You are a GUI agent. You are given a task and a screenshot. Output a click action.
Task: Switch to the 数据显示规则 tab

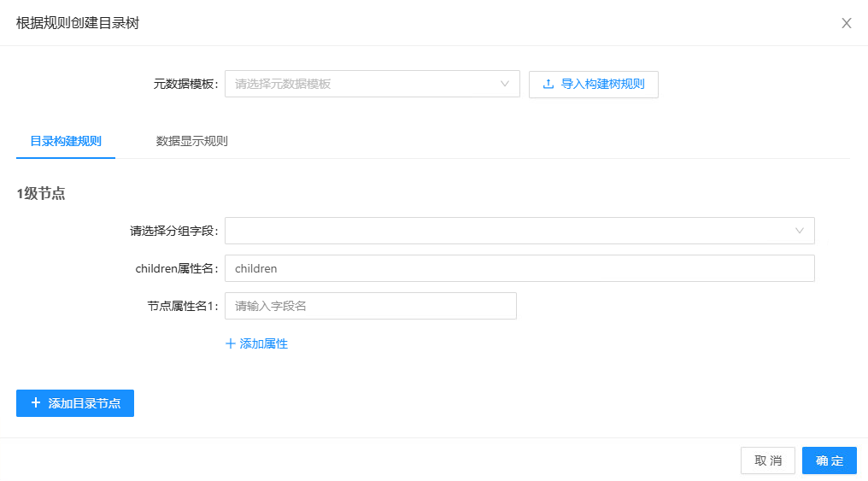click(x=191, y=141)
